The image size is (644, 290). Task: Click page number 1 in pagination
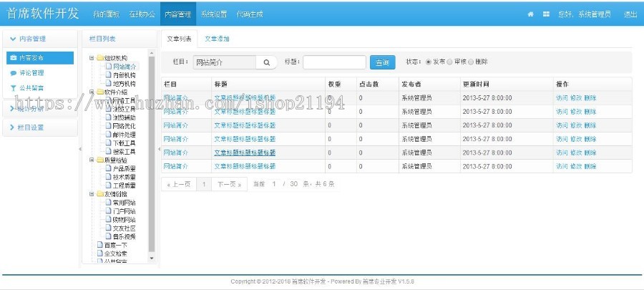204,184
